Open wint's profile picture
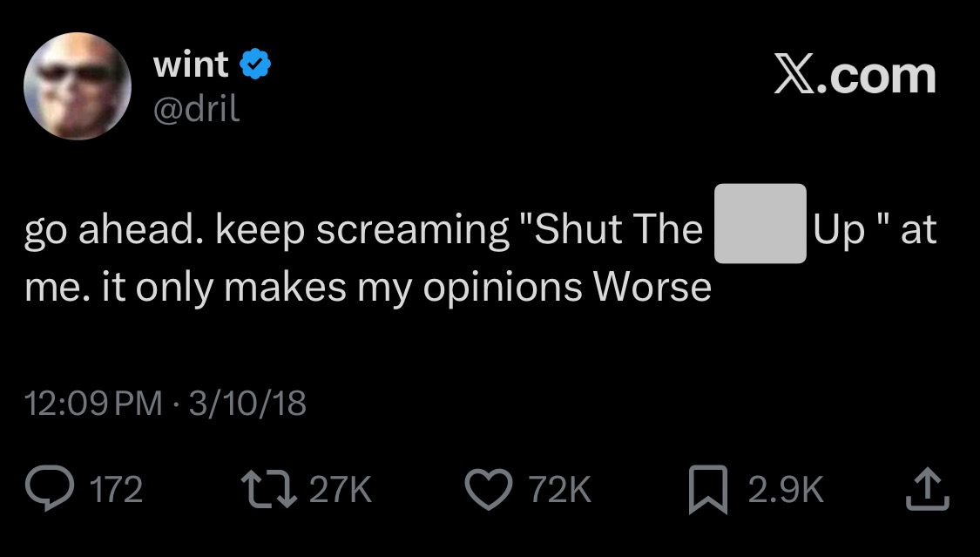980x557 pixels. [x=77, y=87]
